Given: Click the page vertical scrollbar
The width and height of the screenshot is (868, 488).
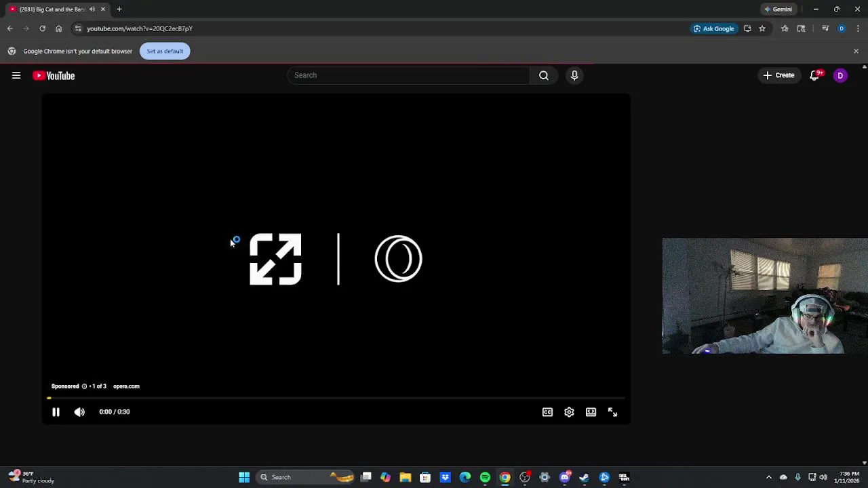Looking at the screenshot, I should click(864, 264).
